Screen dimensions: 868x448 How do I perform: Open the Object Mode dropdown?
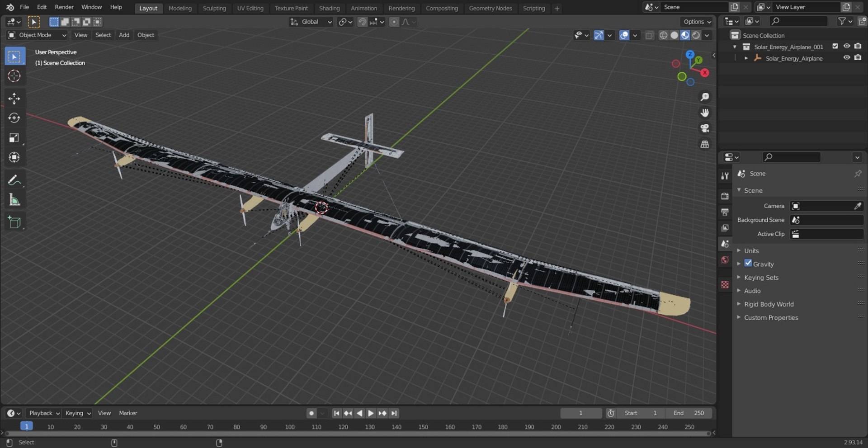pyautogui.click(x=37, y=35)
